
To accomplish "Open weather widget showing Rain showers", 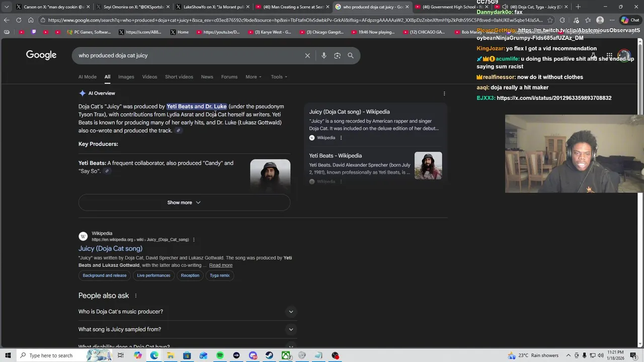I will click(x=533, y=355).
